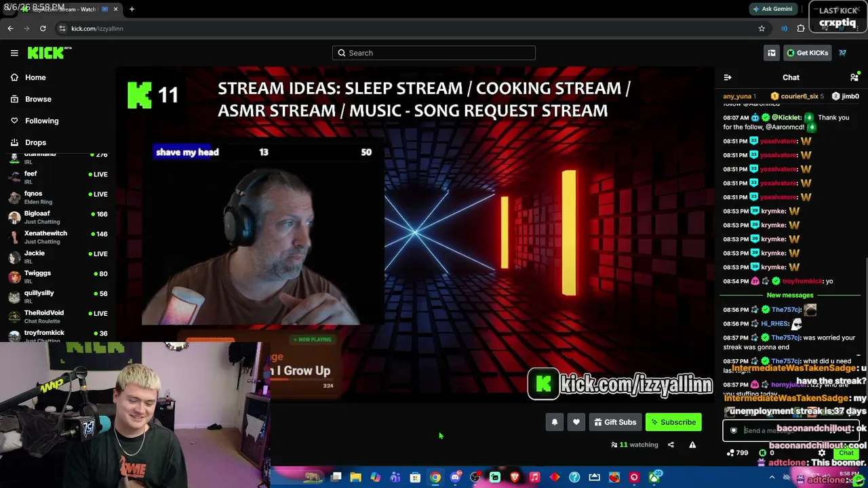
Task: Open the Twiggga channel
Action: click(58, 277)
